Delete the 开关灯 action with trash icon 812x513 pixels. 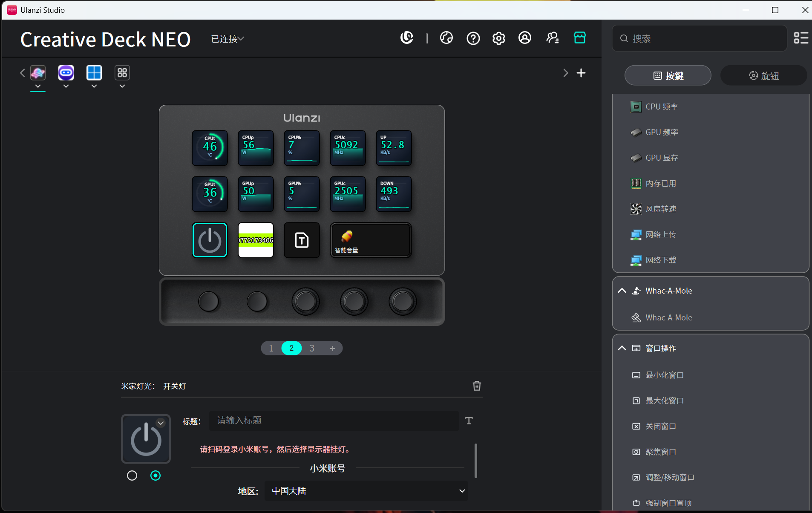[x=477, y=386]
